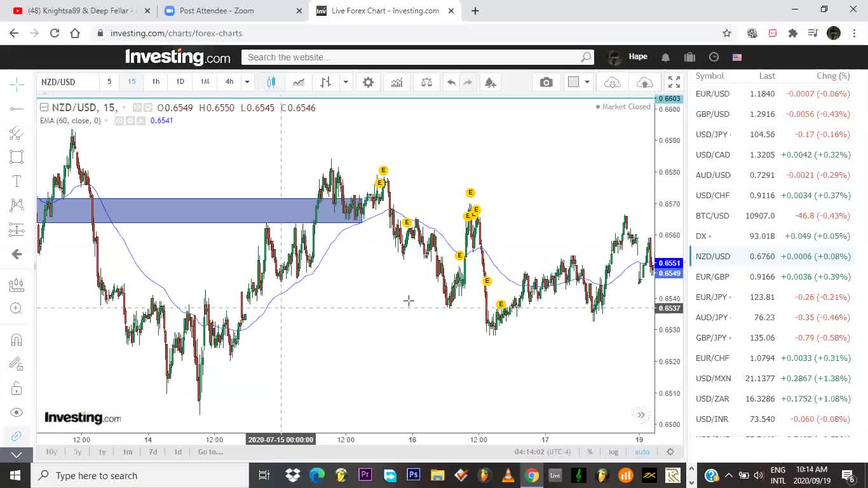This screenshot has width=868, height=488.
Task: Toggle fullscreen chart mode
Action: [674, 82]
